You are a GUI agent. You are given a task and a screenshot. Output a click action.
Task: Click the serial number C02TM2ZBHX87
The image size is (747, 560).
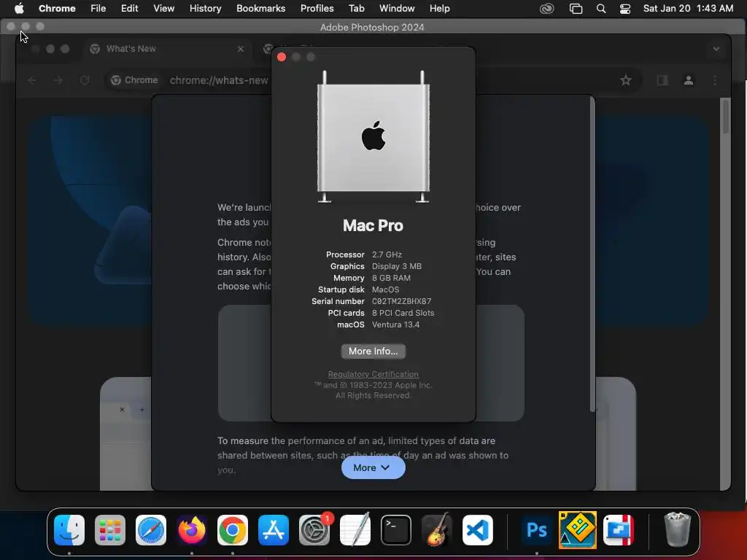[x=402, y=301]
